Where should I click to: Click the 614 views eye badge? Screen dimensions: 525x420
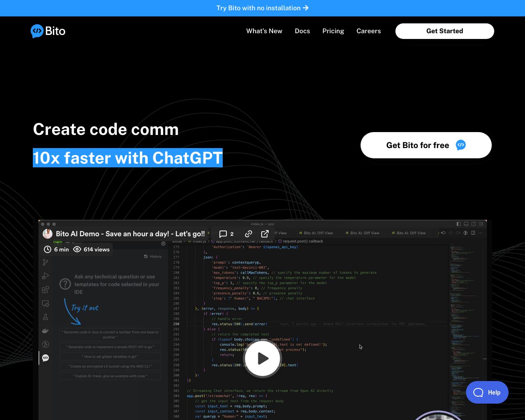91,249
